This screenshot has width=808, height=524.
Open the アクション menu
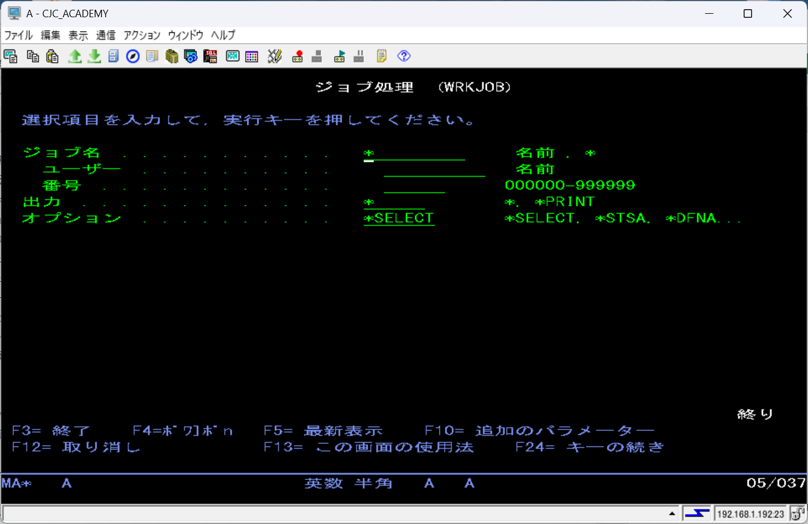coord(142,35)
